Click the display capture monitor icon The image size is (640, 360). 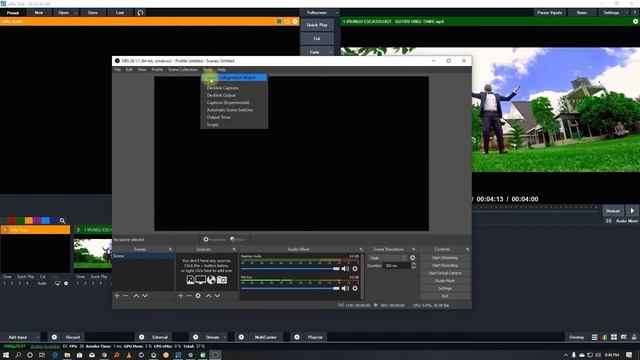click(x=200, y=280)
